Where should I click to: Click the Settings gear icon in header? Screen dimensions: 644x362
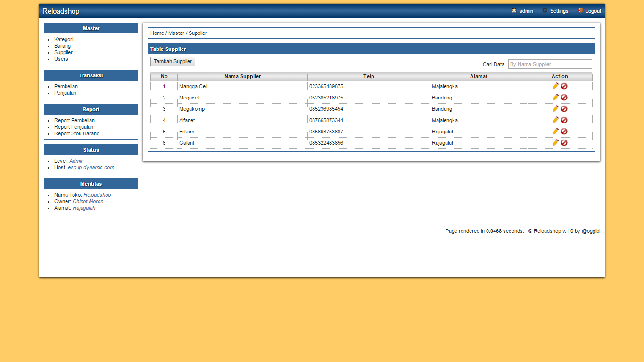[x=545, y=10]
